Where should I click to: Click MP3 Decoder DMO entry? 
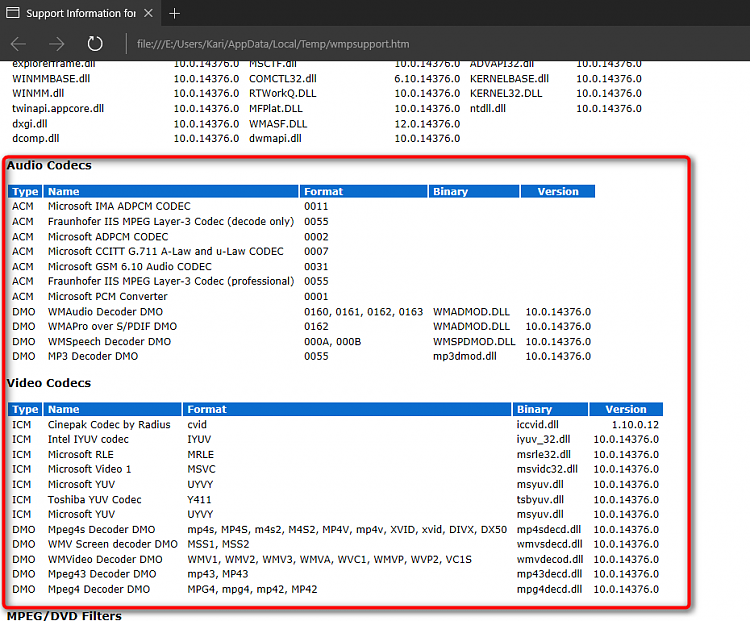pyautogui.click(x=93, y=356)
